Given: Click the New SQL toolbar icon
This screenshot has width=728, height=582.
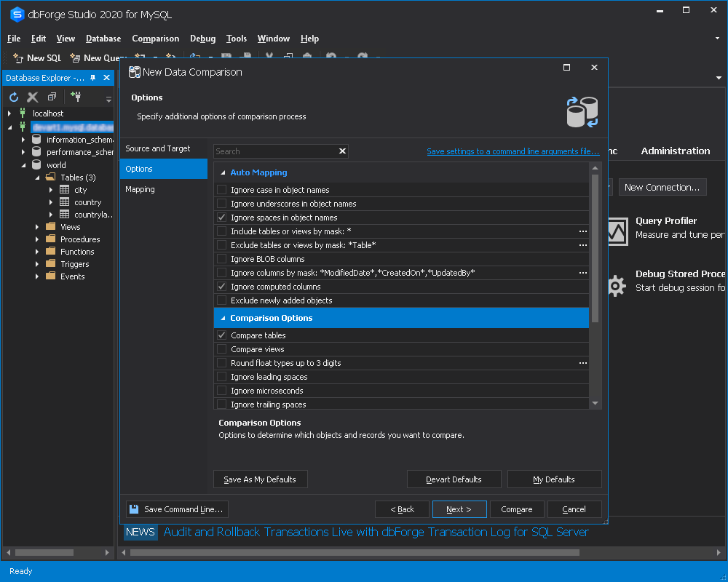Looking at the screenshot, I should click(17, 58).
